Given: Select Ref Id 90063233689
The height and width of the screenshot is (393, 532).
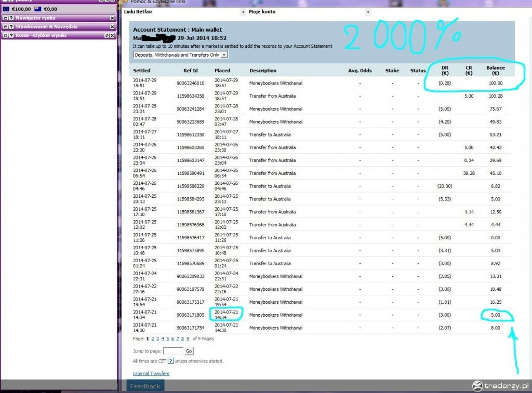Looking at the screenshot, I should click(190, 121).
